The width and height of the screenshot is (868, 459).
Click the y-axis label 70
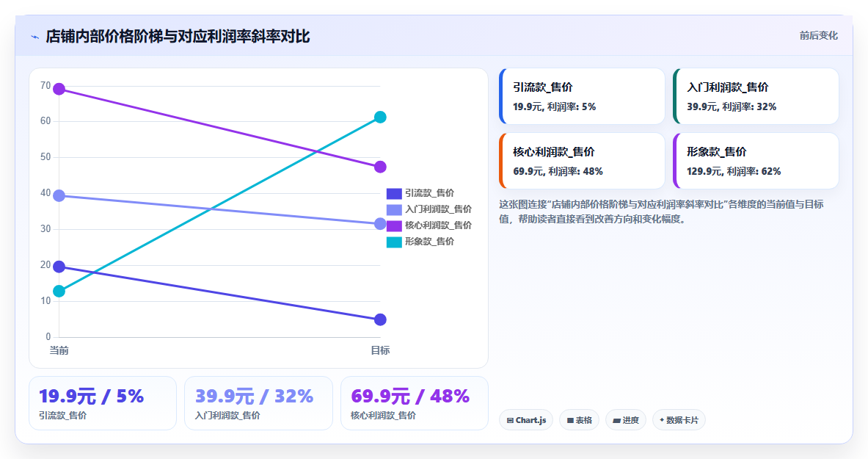coord(45,86)
